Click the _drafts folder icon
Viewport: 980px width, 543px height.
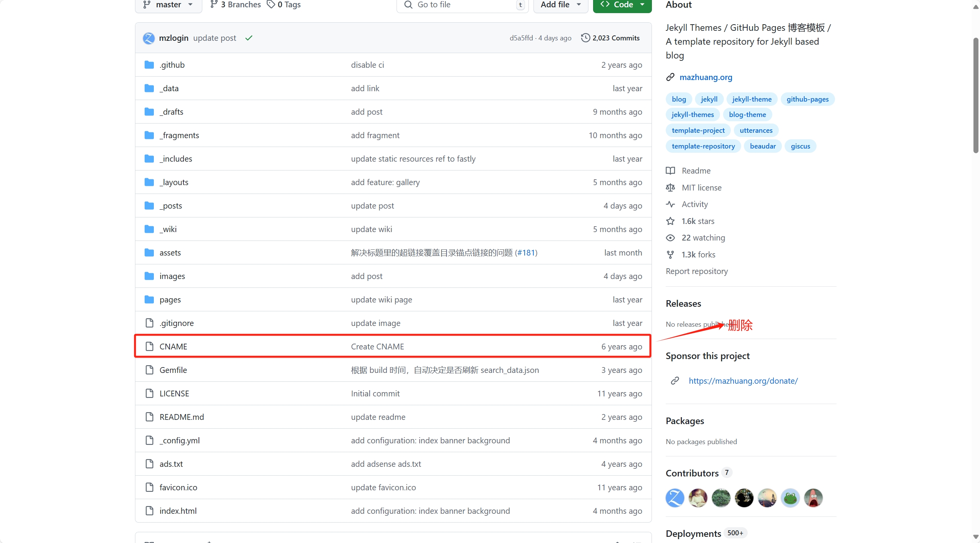click(x=149, y=112)
